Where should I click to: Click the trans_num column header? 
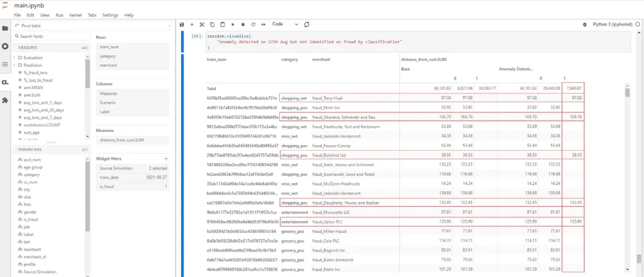[215, 60]
